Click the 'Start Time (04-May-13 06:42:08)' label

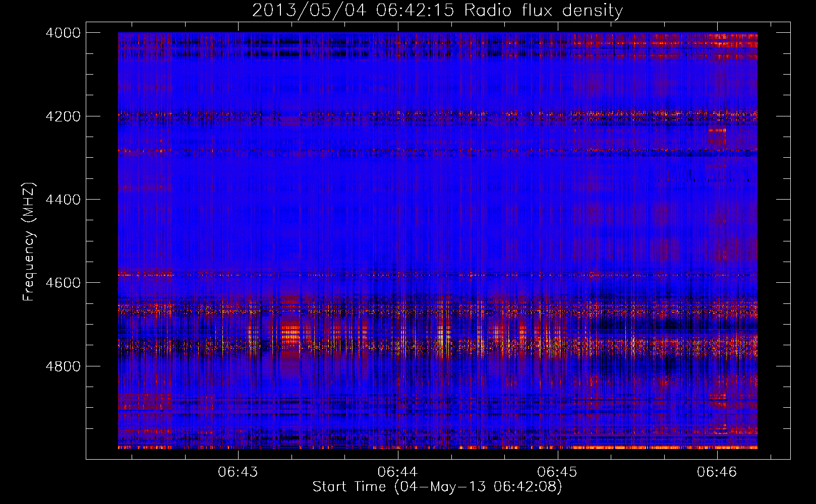(437, 487)
